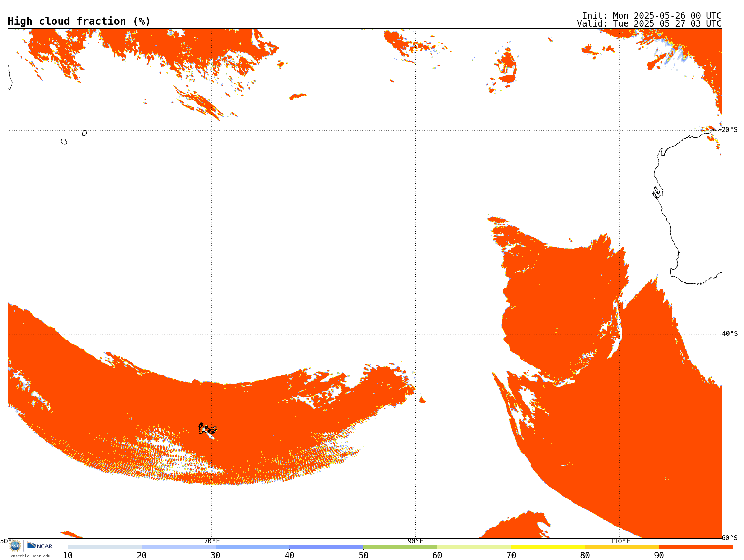Click the colorbar tick label 90

[659, 556]
